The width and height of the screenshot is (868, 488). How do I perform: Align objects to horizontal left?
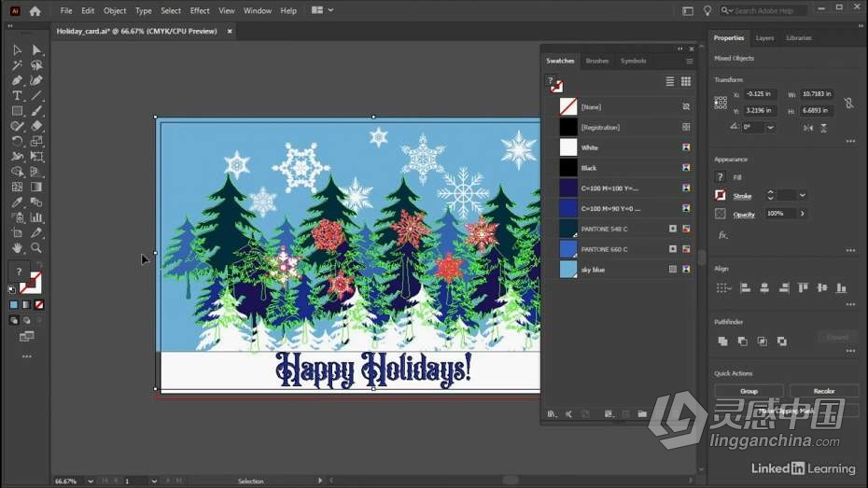(745, 287)
